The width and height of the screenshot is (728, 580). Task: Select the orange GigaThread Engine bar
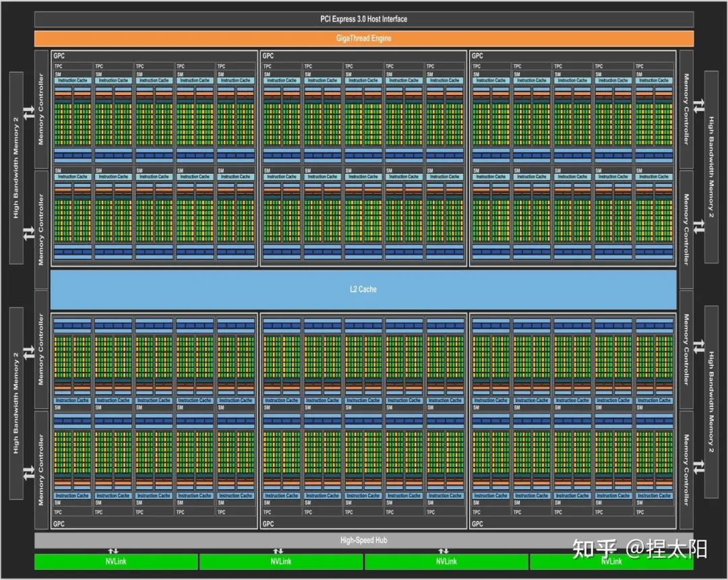(364, 38)
